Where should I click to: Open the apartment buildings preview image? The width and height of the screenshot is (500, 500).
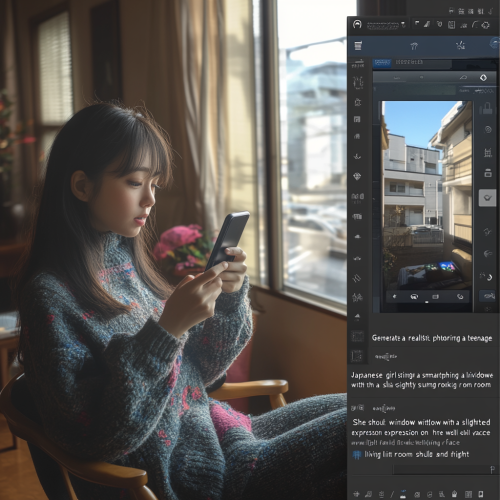click(427, 195)
